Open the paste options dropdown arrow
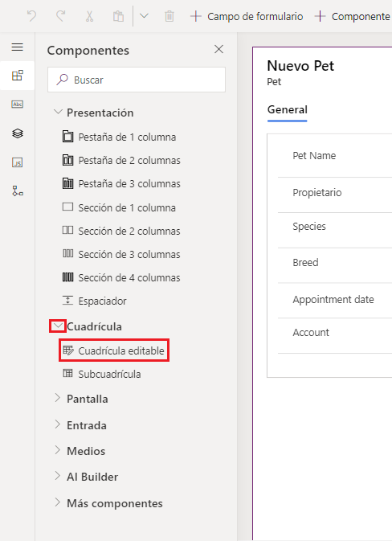 click(144, 16)
